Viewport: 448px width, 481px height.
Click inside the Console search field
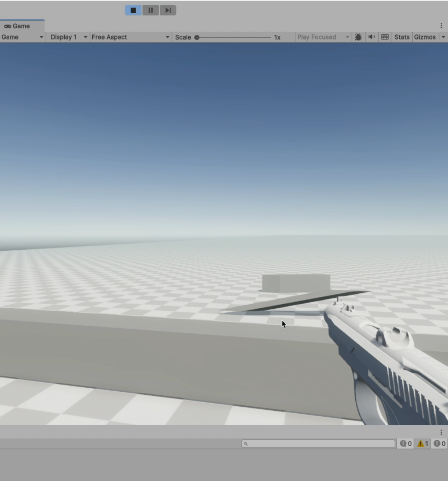click(318, 444)
